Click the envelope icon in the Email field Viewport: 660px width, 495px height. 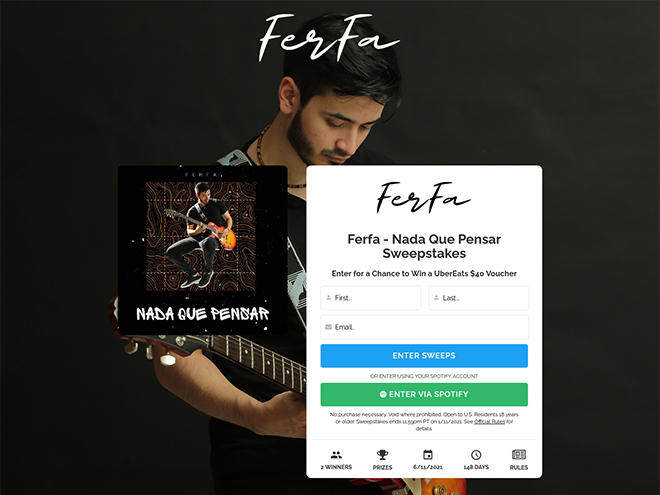click(x=329, y=327)
